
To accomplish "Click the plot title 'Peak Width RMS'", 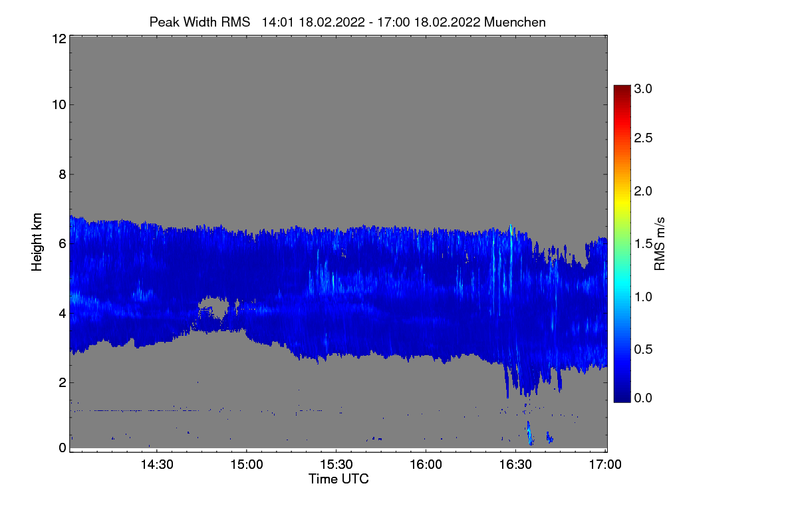I will tap(199, 22).
